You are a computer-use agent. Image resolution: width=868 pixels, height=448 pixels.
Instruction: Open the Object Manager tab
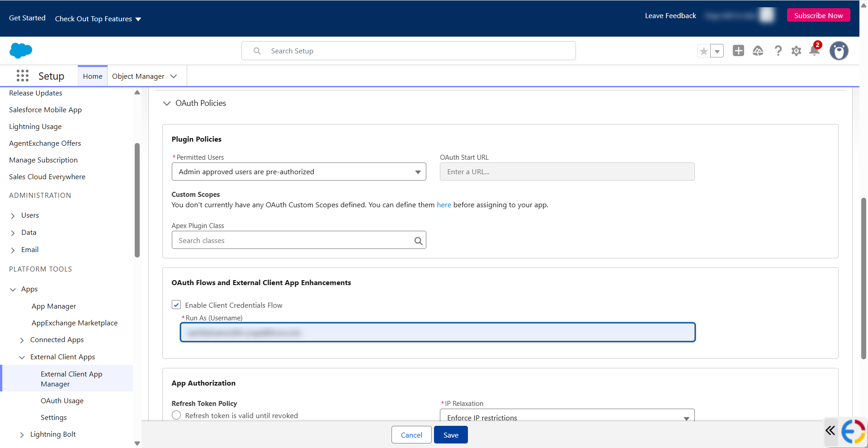click(x=138, y=76)
